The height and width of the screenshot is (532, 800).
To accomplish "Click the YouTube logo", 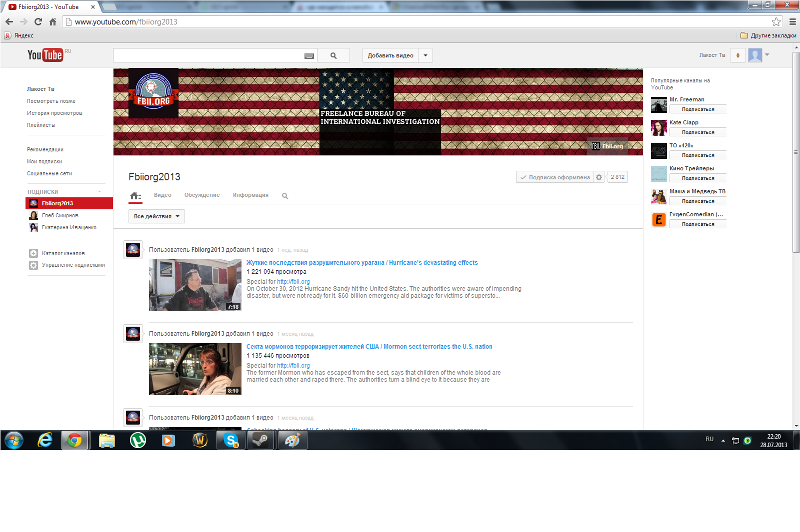I will pos(45,55).
